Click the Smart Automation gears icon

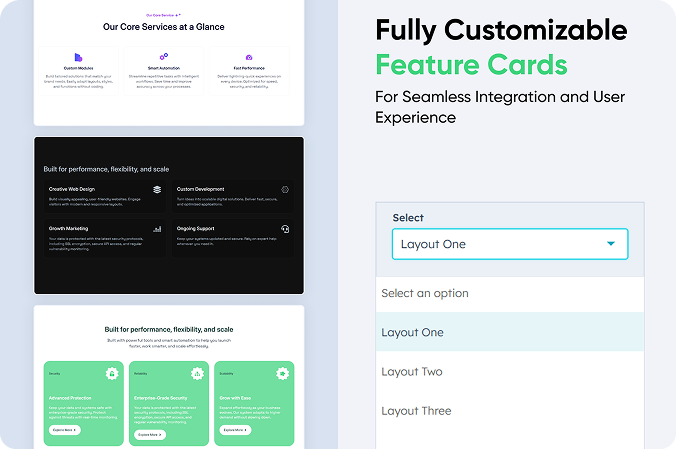[x=164, y=57]
